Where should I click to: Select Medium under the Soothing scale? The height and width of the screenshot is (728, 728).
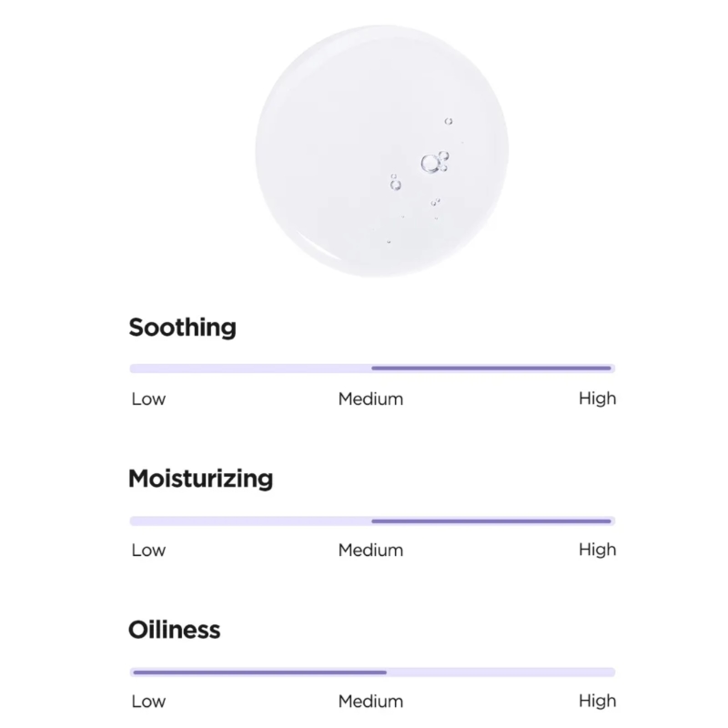(370, 399)
